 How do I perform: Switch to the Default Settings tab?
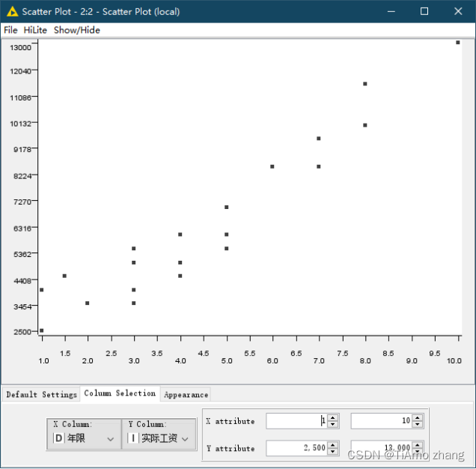(x=41, y=394)
